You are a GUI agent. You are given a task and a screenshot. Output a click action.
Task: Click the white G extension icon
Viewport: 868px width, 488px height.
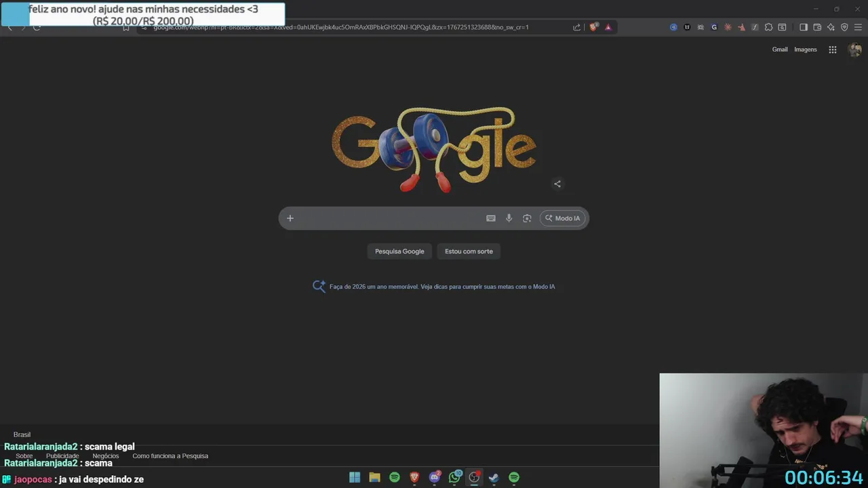[714, 27]
